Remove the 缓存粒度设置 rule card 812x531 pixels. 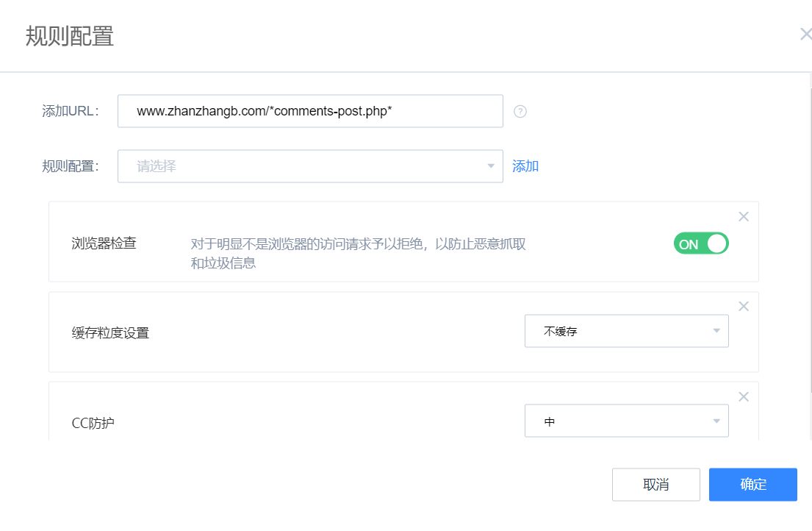pos(743,307)
